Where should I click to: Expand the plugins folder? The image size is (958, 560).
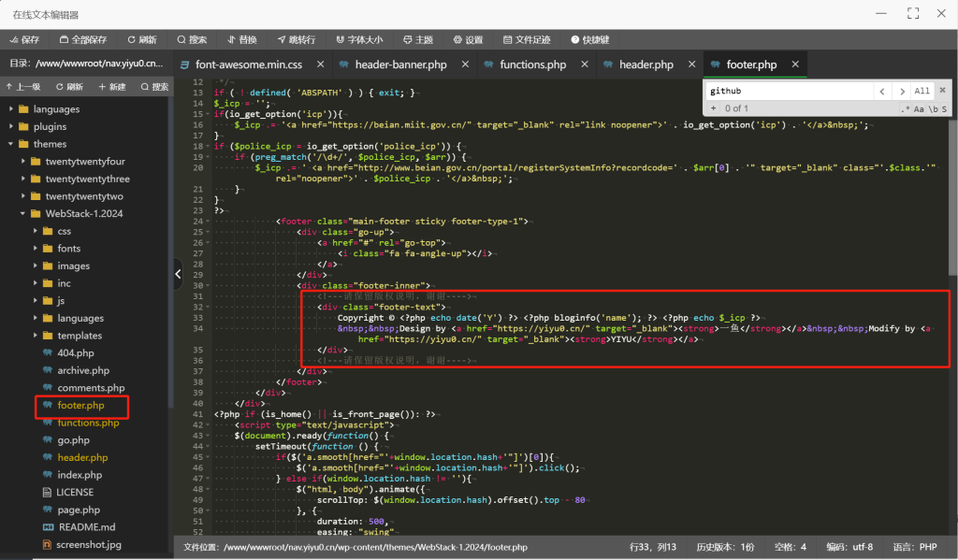pos(11,126)
